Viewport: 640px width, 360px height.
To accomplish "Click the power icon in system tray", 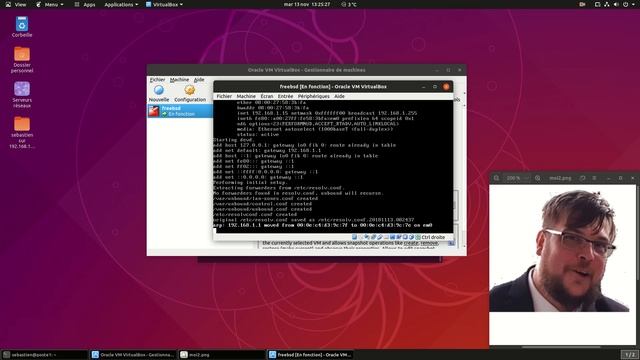I will [625, 4].
